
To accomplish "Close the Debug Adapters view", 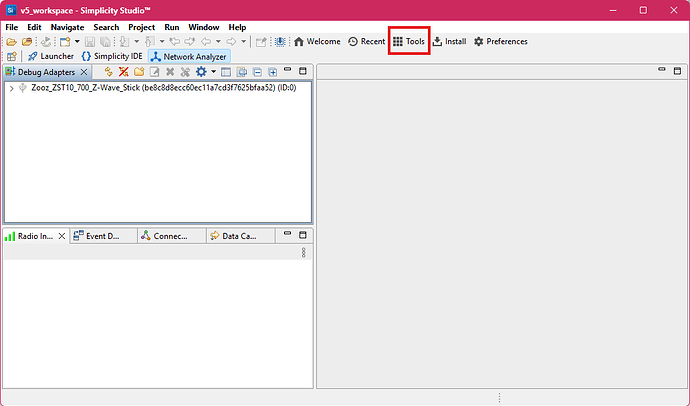I will pyautogui.click(x=84, y=72).
